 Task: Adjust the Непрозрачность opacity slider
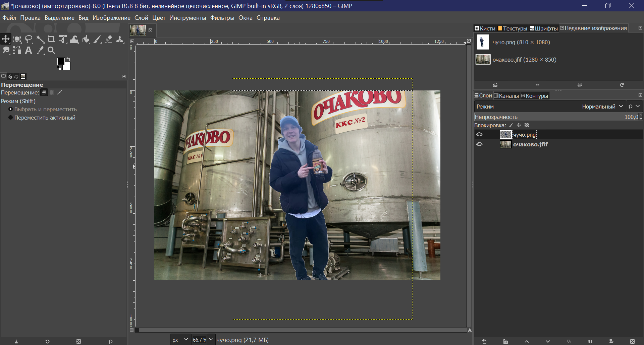pos(556,117)
